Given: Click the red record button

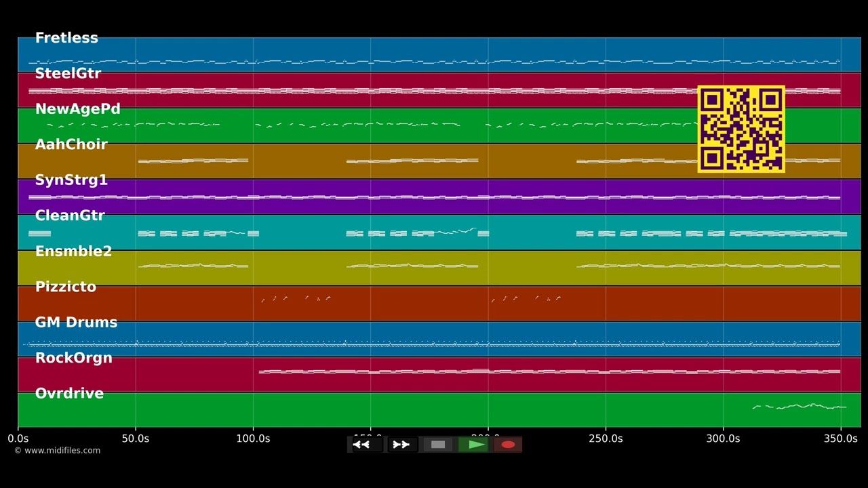Looking at the screenshot, I should [508, 445].
